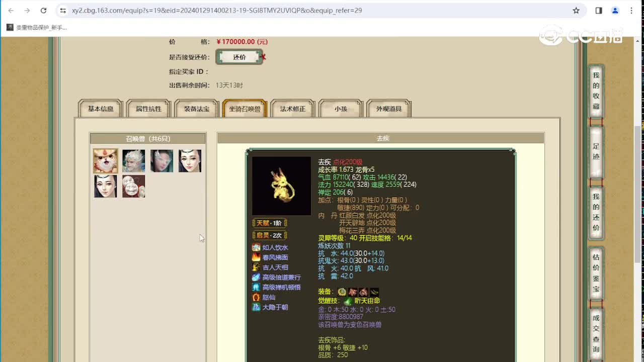The image size is (644, 362).
Task: Click the 春风拂面 flame skill icon
Action: 256,257
